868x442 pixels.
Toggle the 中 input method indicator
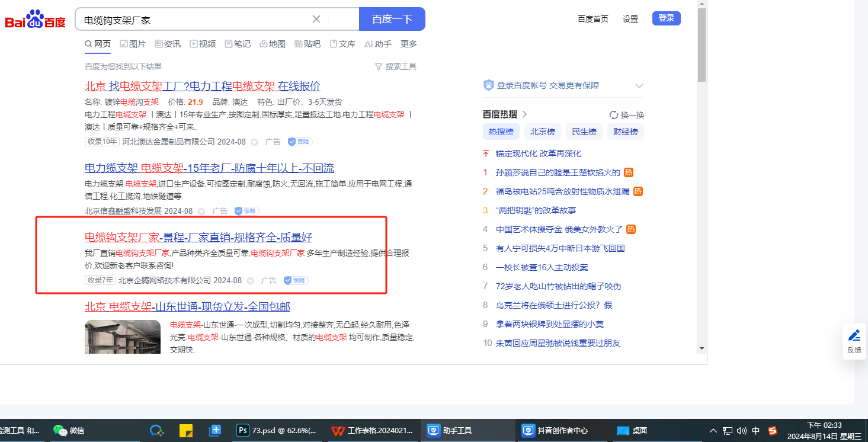tap(756, 431)
